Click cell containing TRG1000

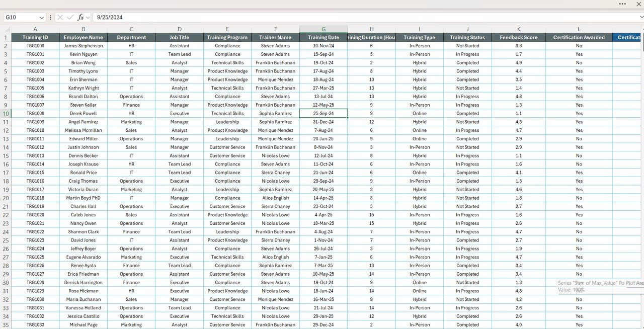click(35, 45)
